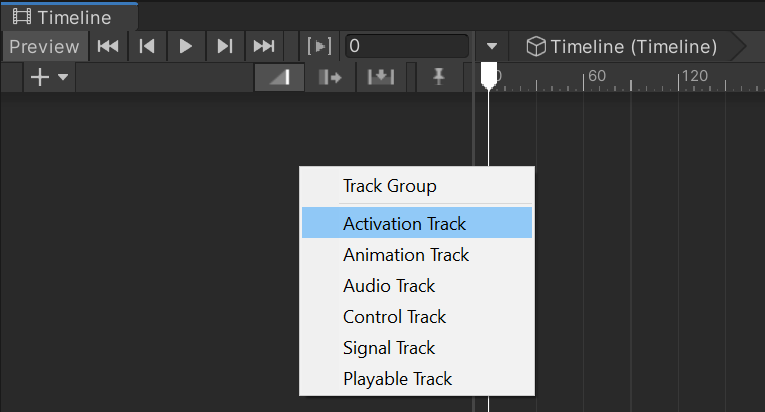The width and height of the screenshot is (765, 412).
Task: Select Activation Track from the menu
Action: click(404, 224)
